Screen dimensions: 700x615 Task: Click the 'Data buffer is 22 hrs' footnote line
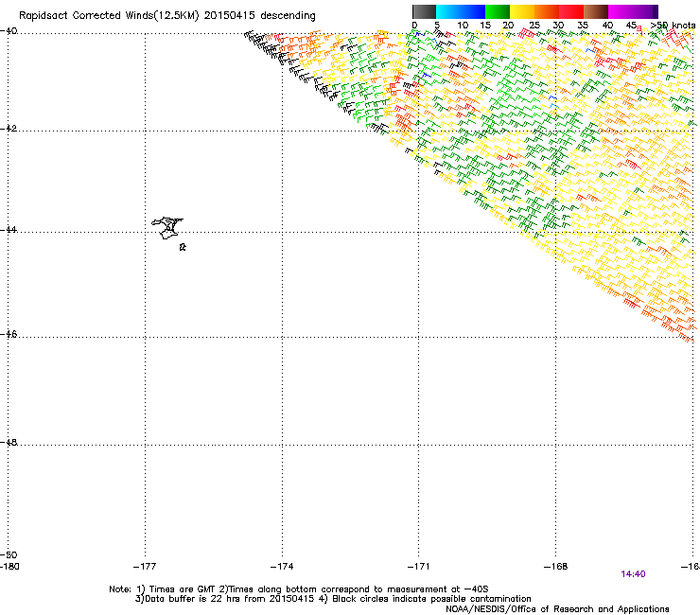[333, 599]
